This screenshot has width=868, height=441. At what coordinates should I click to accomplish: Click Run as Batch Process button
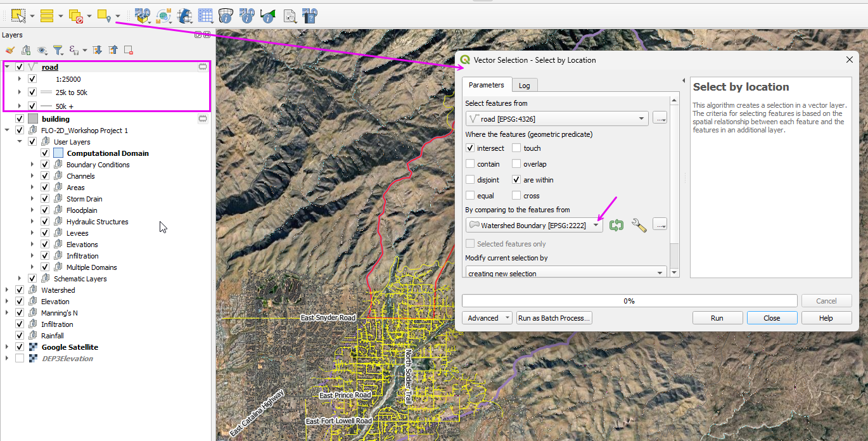coord(554,318)
